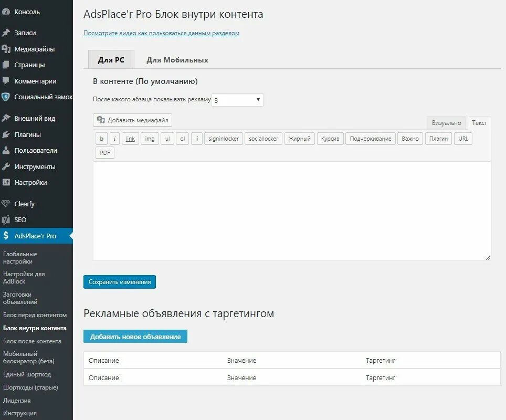This screenshot has height=420, width=506.
Task: Toggle Текст editor mode
Action: pos(479,122)
